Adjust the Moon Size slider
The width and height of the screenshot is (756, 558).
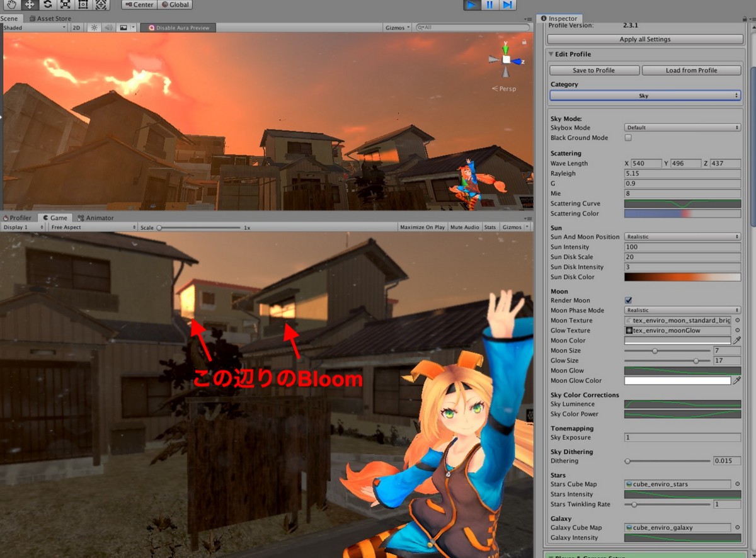pos(667,351)
